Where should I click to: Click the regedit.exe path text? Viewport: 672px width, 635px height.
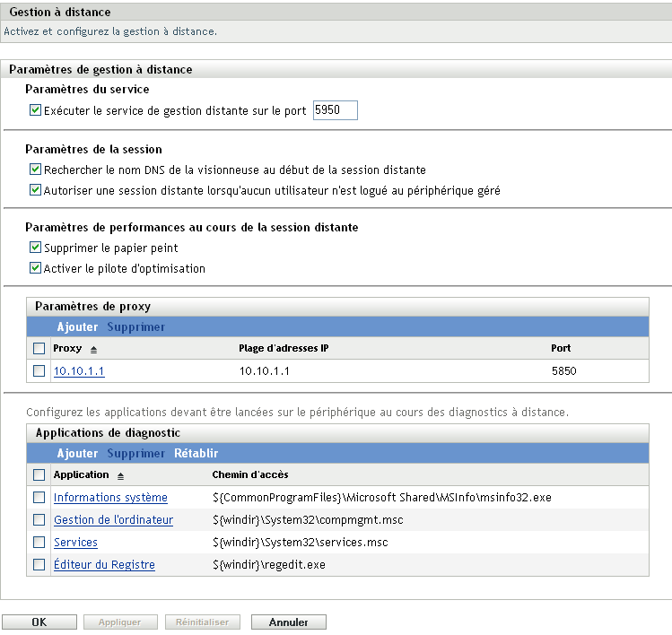[269, 565]
